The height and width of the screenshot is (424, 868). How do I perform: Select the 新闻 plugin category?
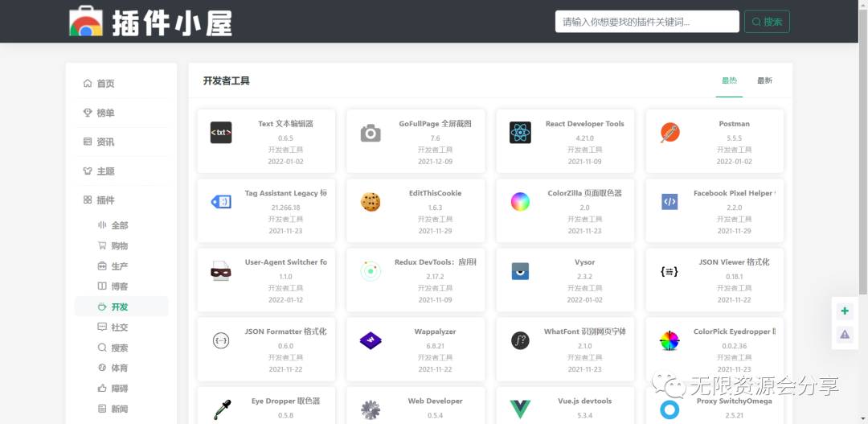click(121, 409)
